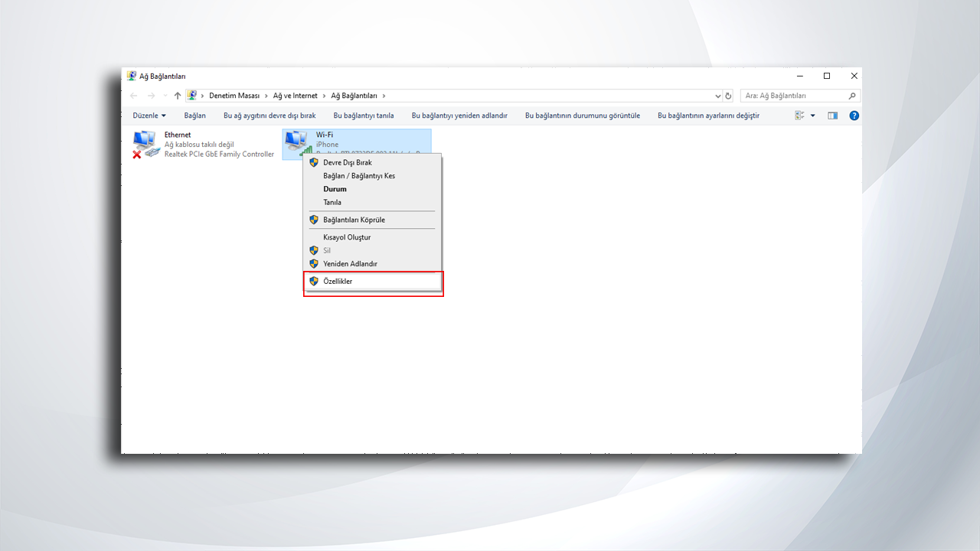Click Ağ Bağlantıları breadcrumb segment
Image resolution: width=980 pixels, height=551 pixels.
[354, 96]
